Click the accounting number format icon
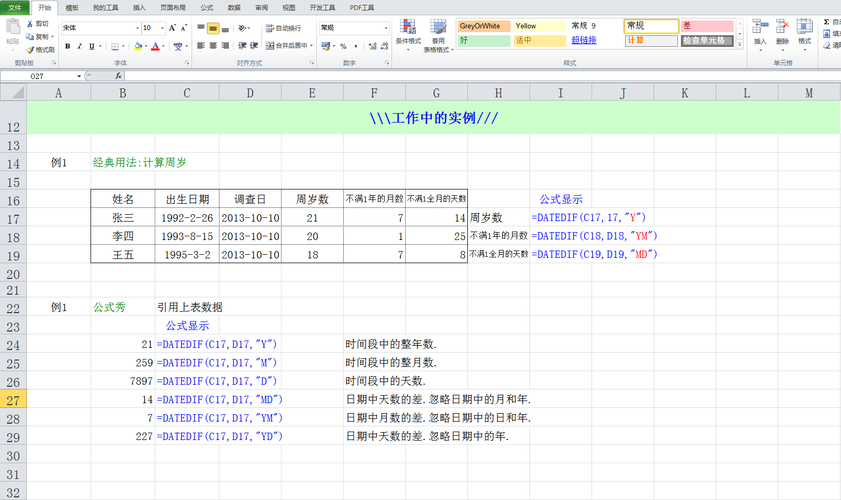The width and height of the screenshot is (841, 500). pyautogui.click(x=325, y=46)
